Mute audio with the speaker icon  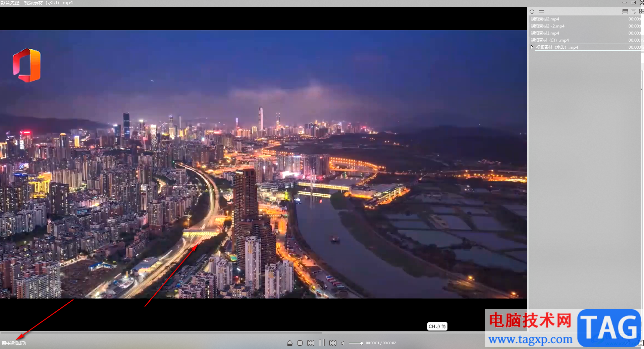(x=343, y=343)
